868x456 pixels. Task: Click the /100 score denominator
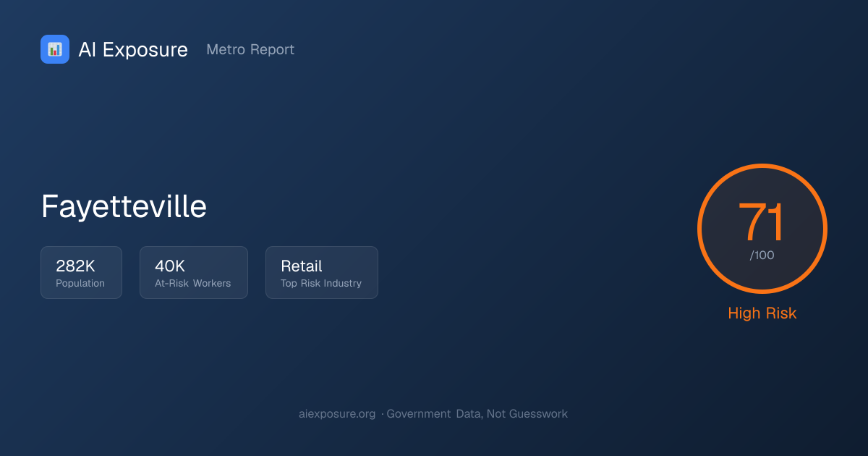point(762,256)
